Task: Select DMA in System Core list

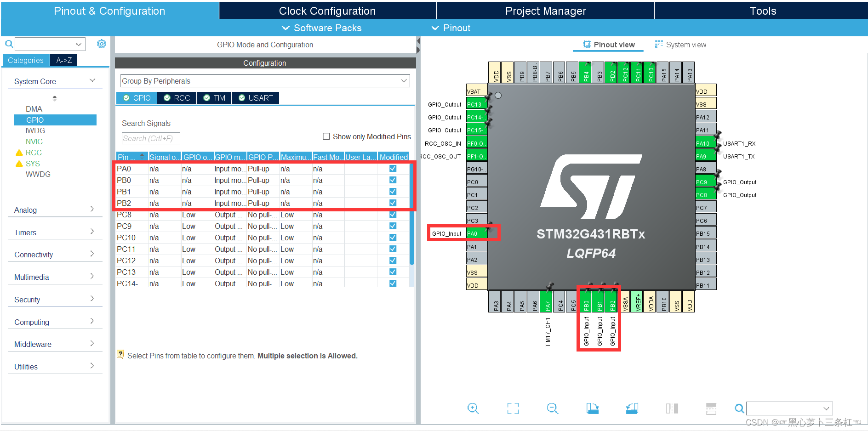Action: point(34,109)
